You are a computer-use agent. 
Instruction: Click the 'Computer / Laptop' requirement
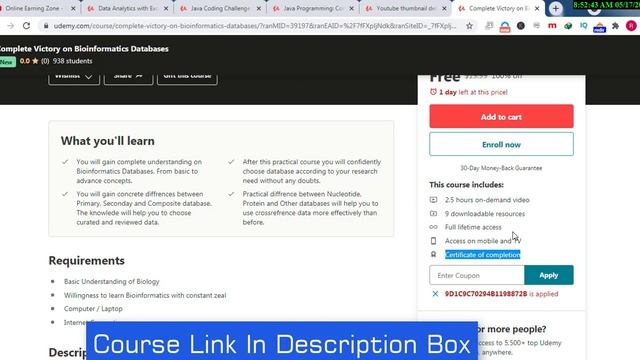tap(93, 309)
